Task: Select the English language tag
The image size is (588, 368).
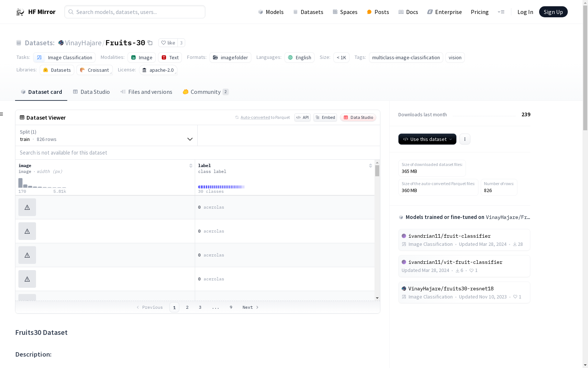Action: [300, 57]
